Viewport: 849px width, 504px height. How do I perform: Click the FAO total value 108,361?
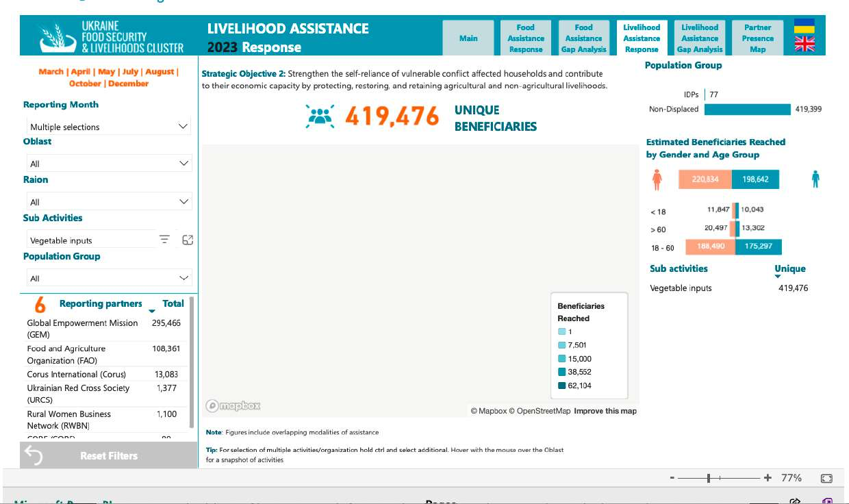[x=166, y=349]
